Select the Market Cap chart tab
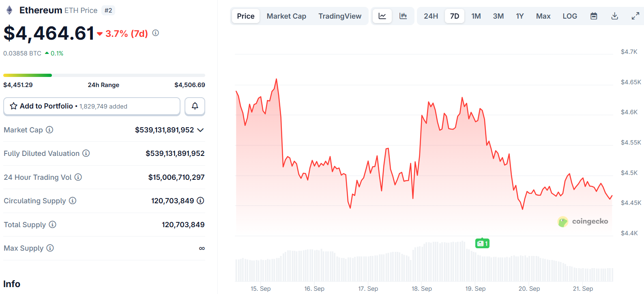The height and width of the screenshot is (294, 644). point(286,16)
